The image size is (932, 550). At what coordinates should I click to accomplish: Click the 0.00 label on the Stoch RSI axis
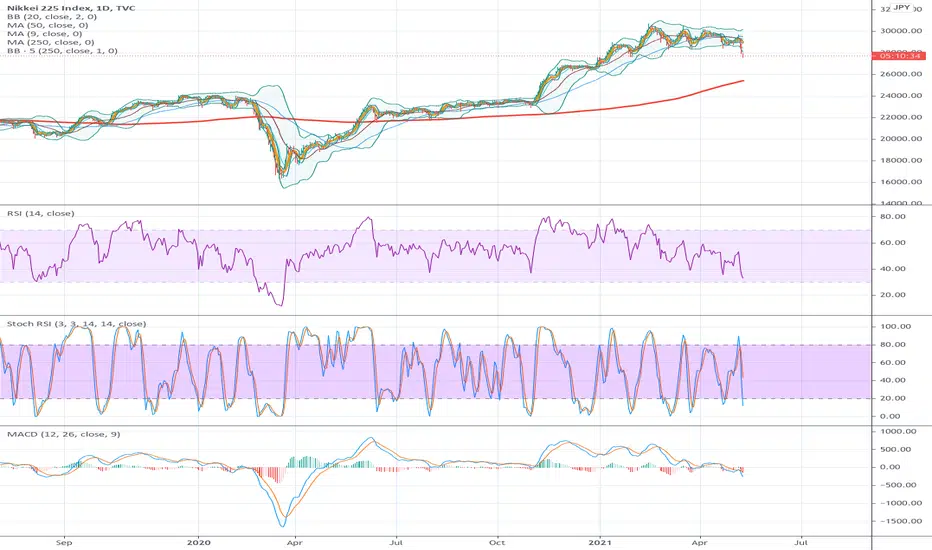point(891,416)
